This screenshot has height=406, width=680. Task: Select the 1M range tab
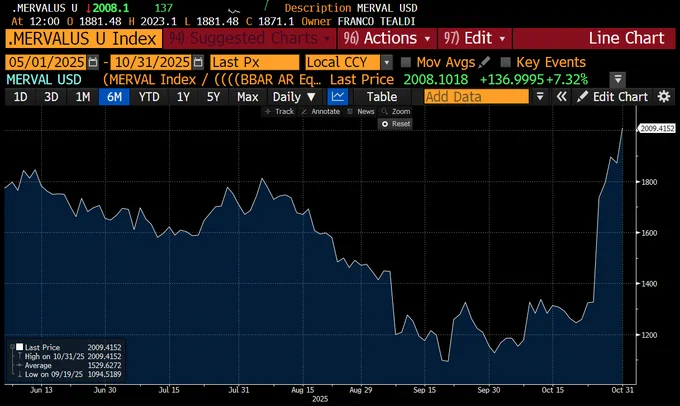click(82, 96)
